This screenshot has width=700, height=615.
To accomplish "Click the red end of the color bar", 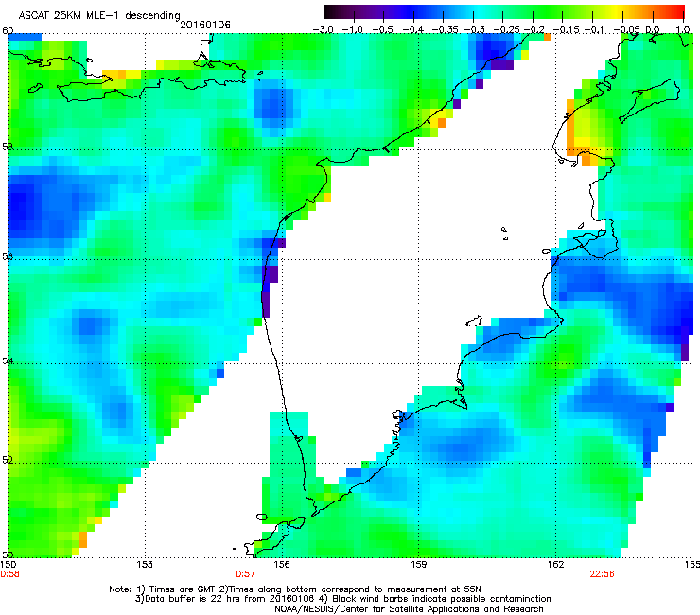I will coord(678,11).
